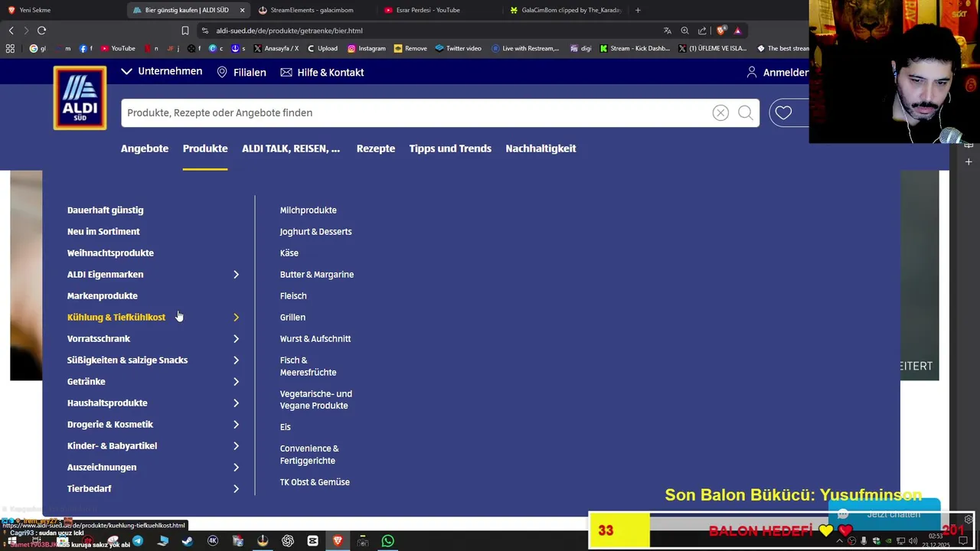Screen dimensions: 980x551
Task: Open the Angebote menu
Action: (145, 148)
